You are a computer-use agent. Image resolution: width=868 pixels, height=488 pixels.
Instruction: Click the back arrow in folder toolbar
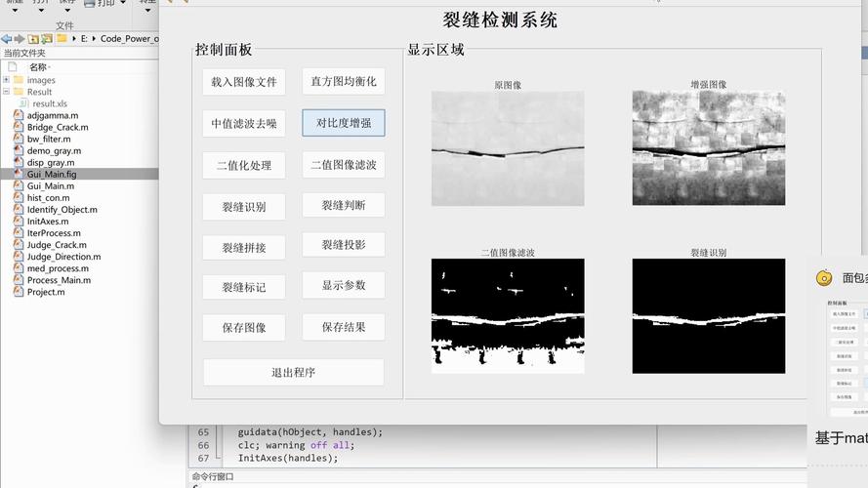coord(7,39)
